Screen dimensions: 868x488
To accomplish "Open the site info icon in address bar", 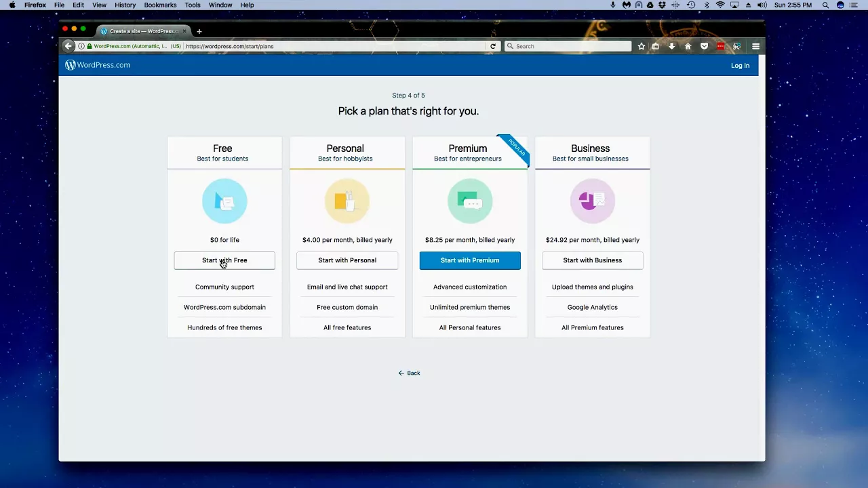I will click(x=81, y=46).
